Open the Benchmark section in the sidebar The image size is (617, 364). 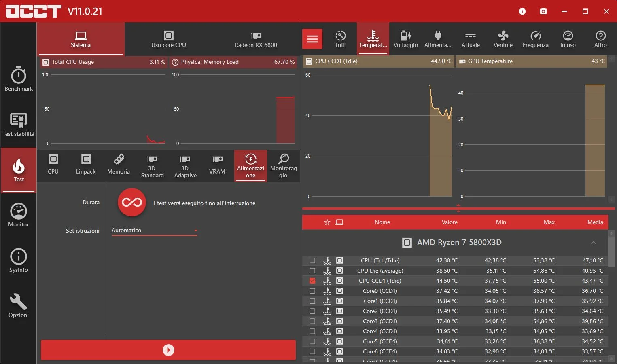[x=19, y=79]
